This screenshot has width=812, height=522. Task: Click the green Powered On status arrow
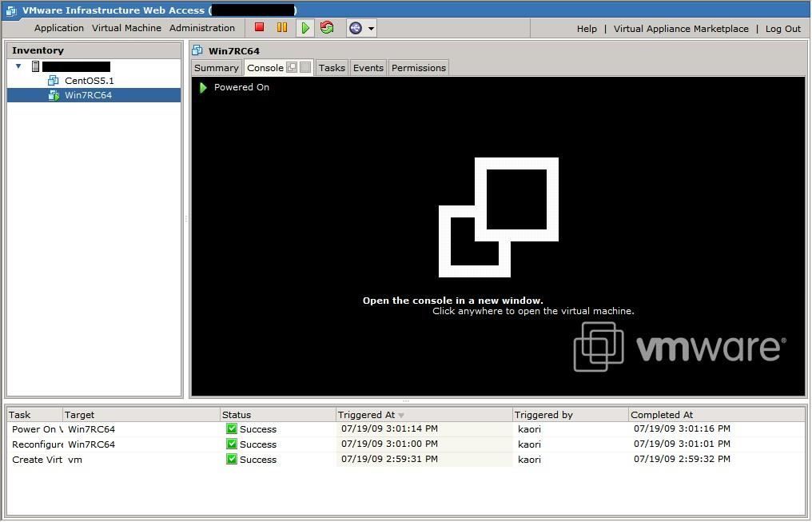203,87
